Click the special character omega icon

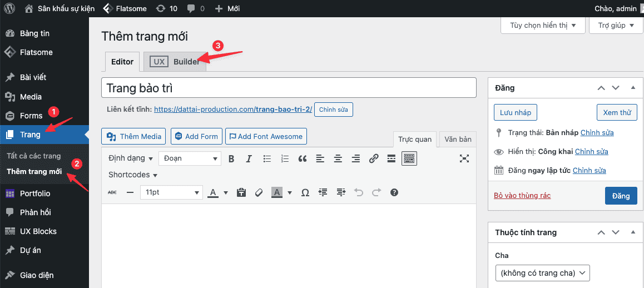coord(305,192)
